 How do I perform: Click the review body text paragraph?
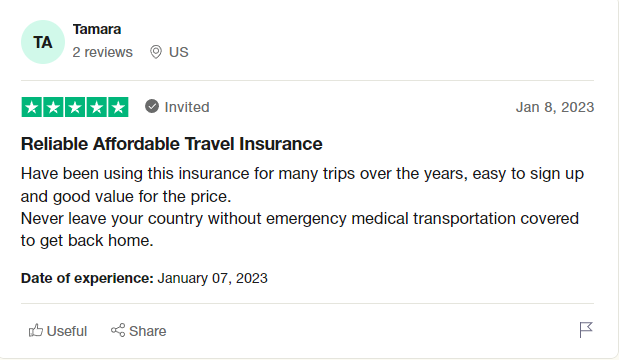(302, 207)
